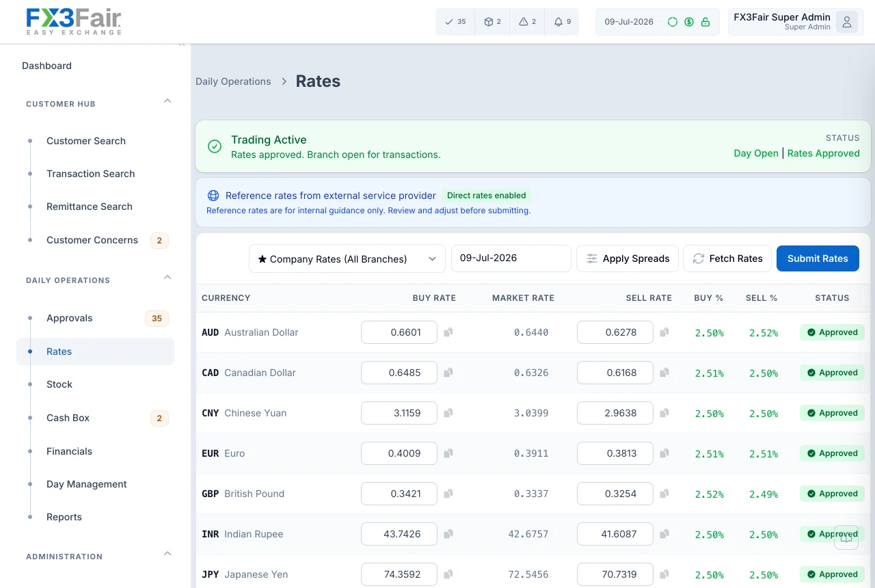
Task: Open Customer Concerns in the sidebar
Action: coord(92,240)
